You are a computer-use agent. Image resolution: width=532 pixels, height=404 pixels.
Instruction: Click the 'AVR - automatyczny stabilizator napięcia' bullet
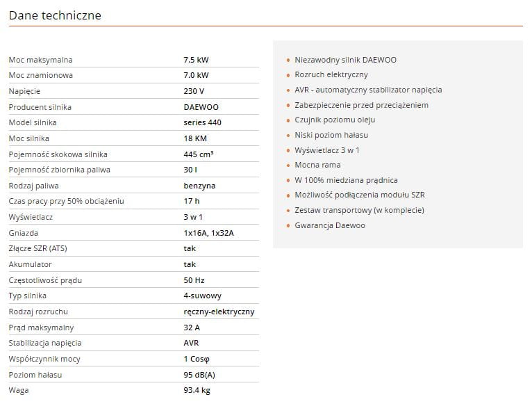(368, 90)
